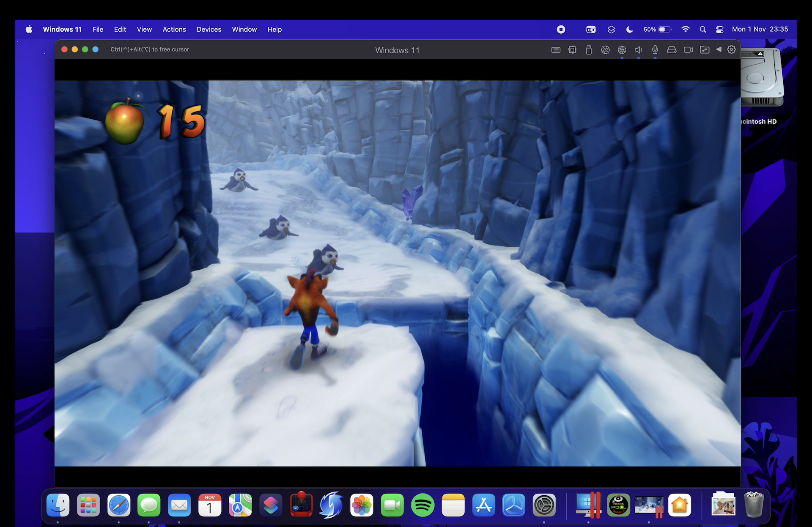Click the Wumpa fruit counter showing 15
This screenshot has height=527, width=812.
(155, 121)
